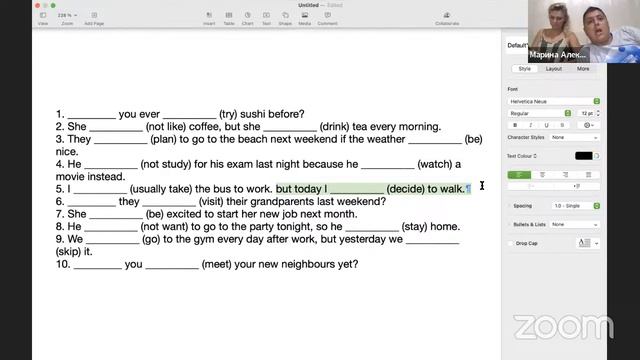Image resolution: width=640 pixels, height=360 pixels.
Task: Toggle underline formatting
Action: pos(547,125)
